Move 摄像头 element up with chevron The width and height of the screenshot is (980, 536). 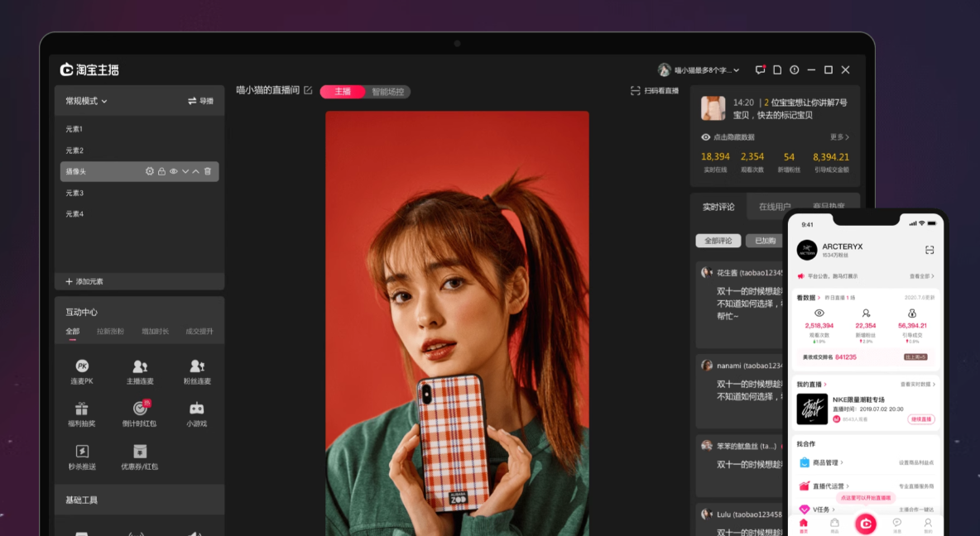[x=195, y=171]
